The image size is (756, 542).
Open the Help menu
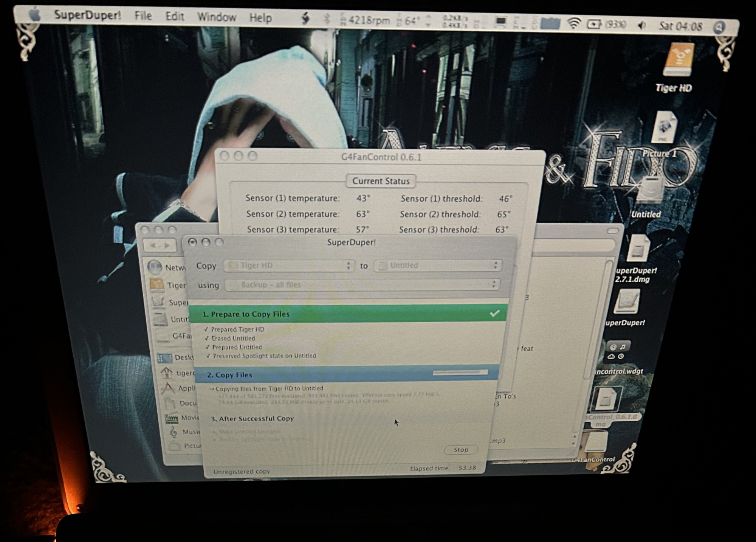click(260, 18)
